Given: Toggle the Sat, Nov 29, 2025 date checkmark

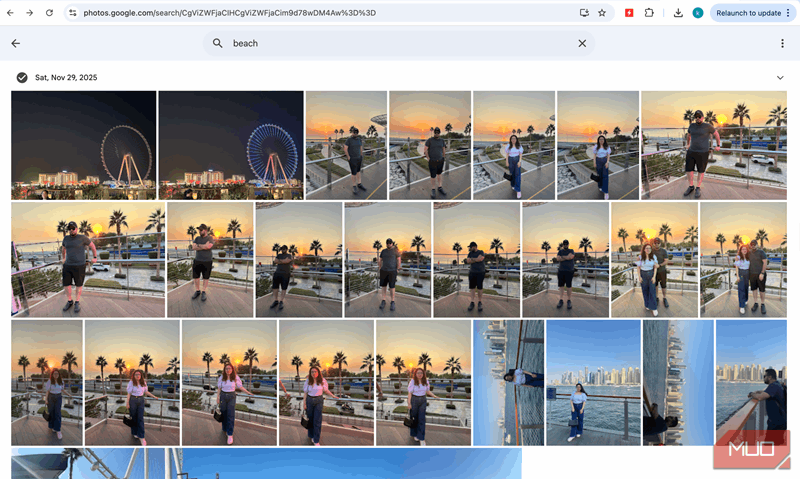Looking at the screenshot, I should (x=22, y=78).
